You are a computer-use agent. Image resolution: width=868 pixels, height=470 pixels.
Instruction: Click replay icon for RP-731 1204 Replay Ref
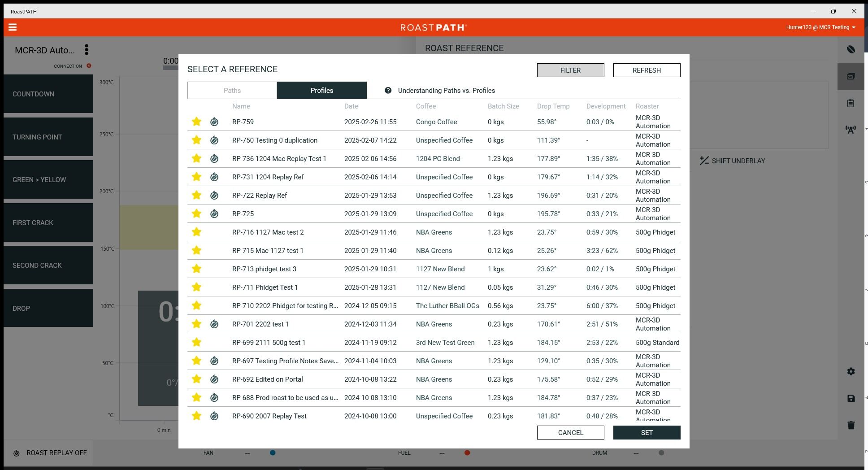[x=214, y=177]
